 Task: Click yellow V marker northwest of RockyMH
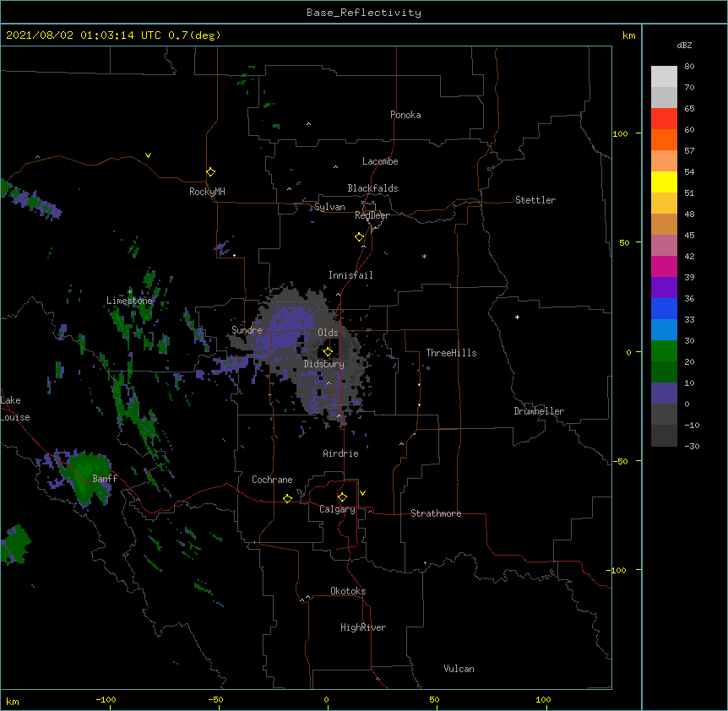(148, 155)
